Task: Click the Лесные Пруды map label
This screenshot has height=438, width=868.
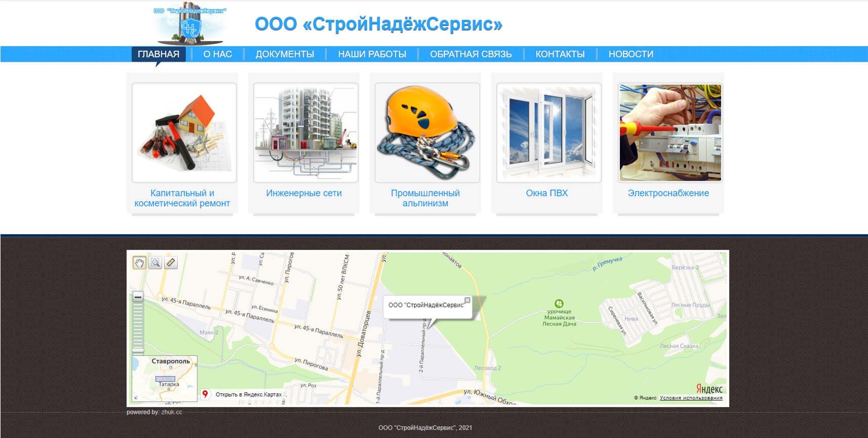Action: tap(690, 305)
